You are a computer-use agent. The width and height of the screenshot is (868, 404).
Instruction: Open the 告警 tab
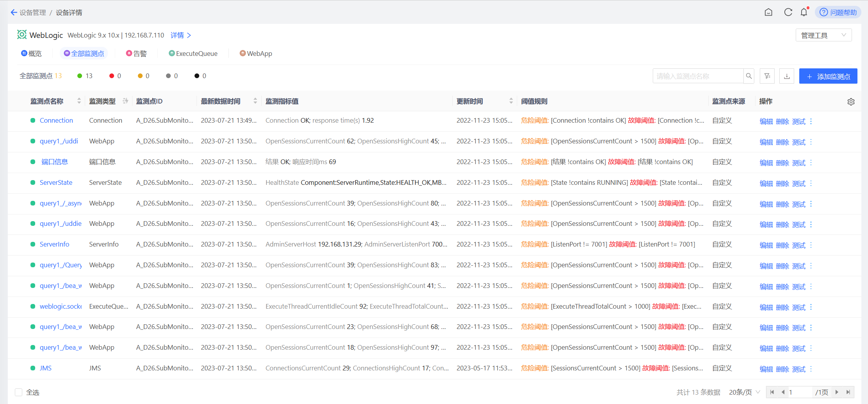click(x=136, y=54)
